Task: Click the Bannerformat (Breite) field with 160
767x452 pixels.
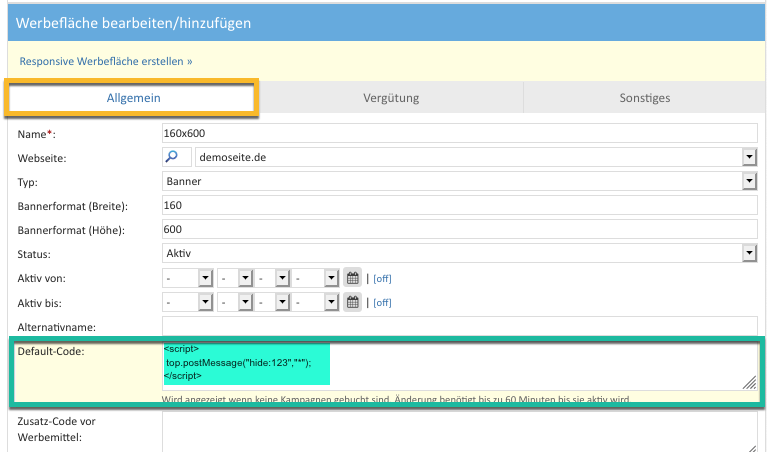Action: pyautogui.click(x=460, y=205)
